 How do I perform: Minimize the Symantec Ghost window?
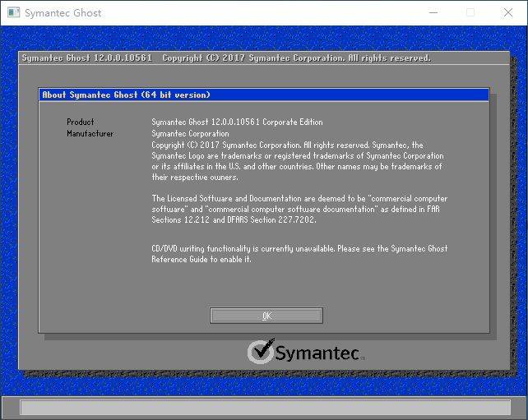coord(433,12)
